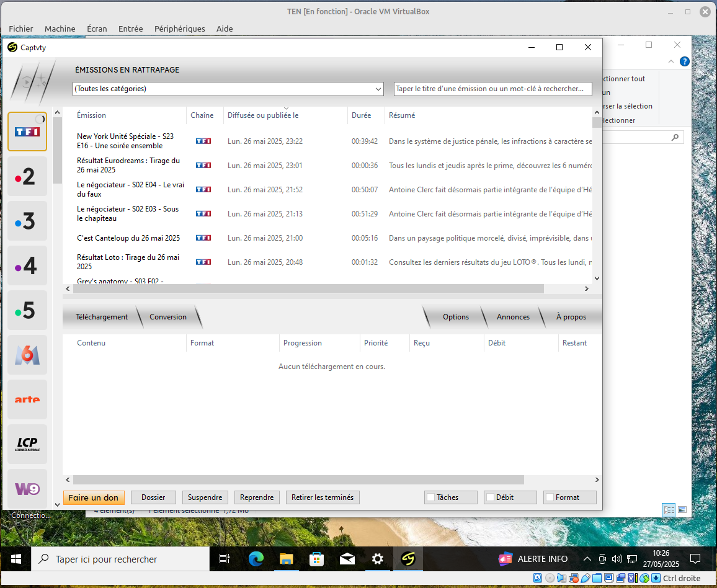This screenshot has height=588, width=717.
Task: Switch to the Conversion tab
Action: [x=168, y=317]
